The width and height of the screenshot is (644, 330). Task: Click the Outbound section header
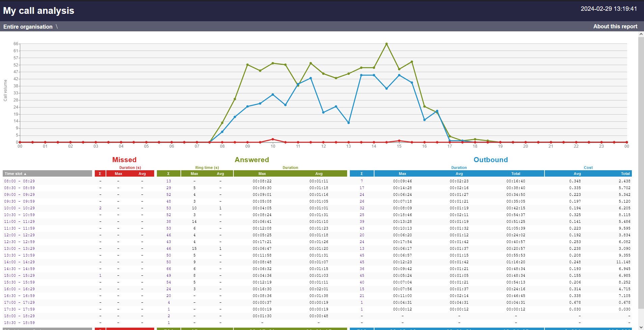point(491,159)
